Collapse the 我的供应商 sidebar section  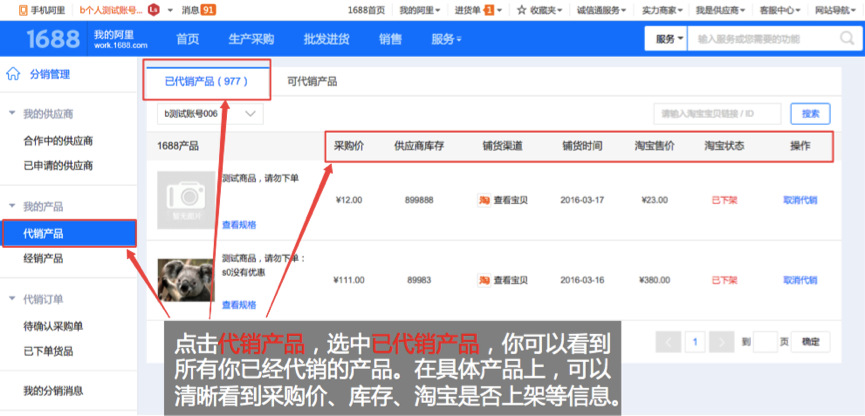coord(12,114)
